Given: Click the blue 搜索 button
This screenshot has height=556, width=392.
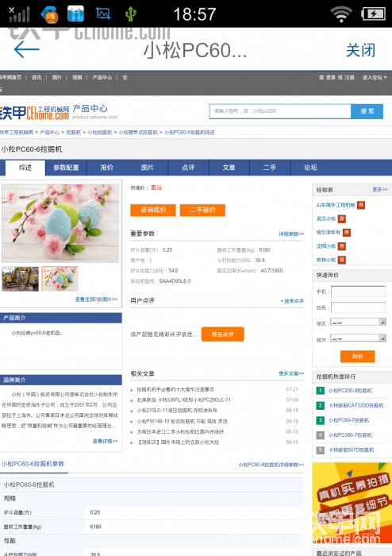Looking at the screenshot, I should point(367,111).
